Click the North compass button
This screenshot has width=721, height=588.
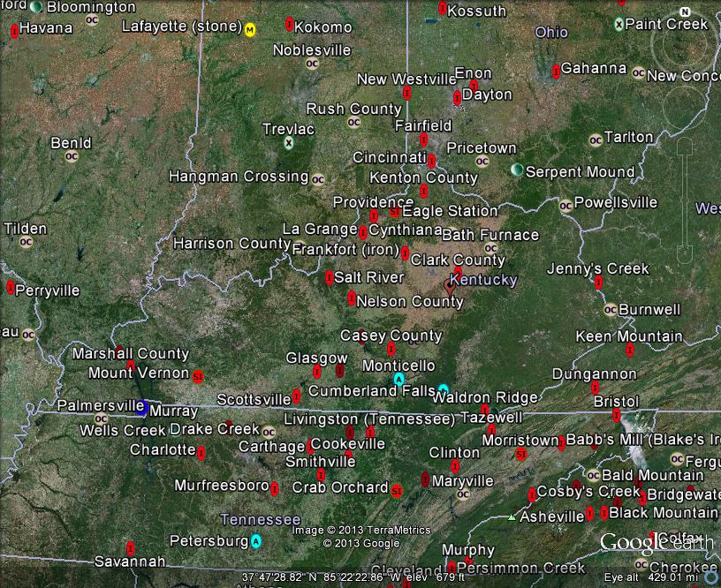pyautogui.click(x=686, y=11)
